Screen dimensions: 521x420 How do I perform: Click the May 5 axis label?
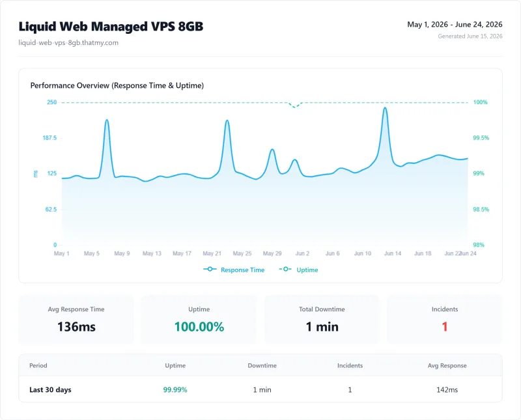(92, 253)
